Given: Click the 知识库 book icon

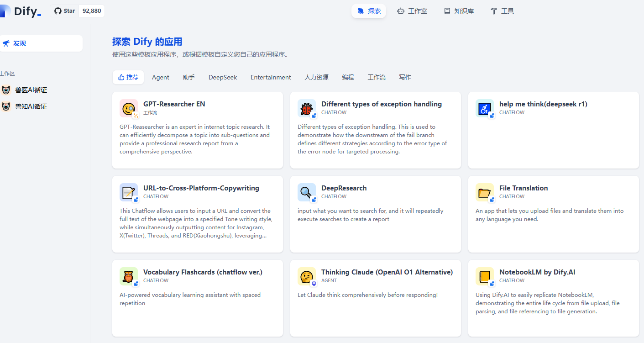Looking at the screenshot, I should click(x=447, y=11).
